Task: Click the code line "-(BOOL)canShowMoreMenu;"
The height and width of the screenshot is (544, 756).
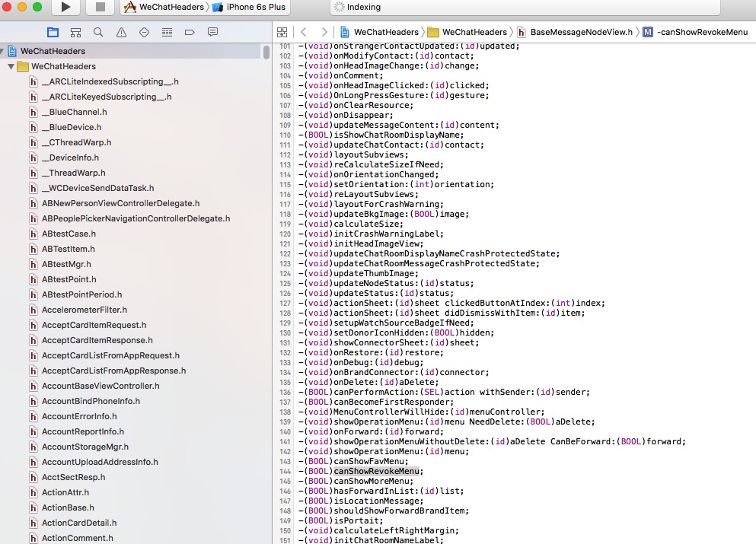Action: (x=356, y=482)
